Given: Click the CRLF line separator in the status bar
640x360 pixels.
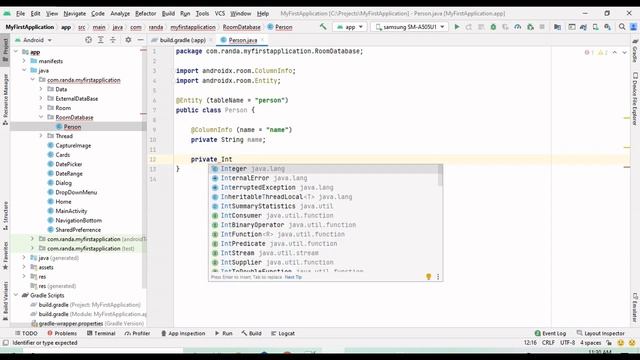Looking at the screenshot, I should pos(548,343).
